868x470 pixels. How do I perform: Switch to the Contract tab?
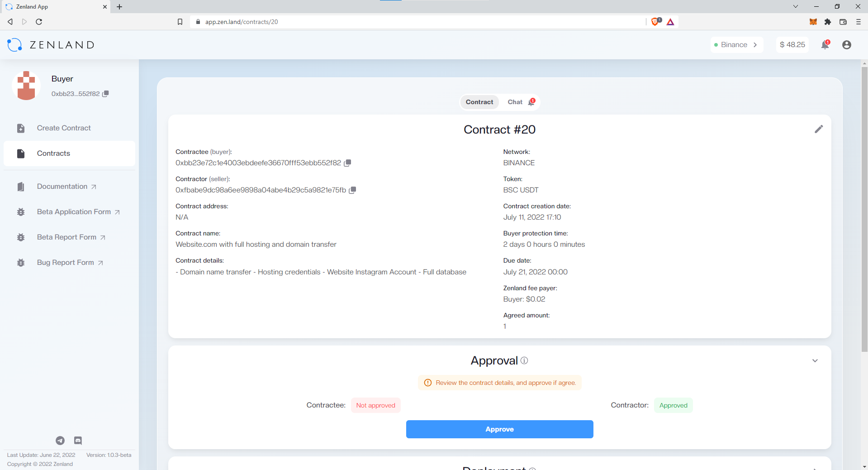pyautogui.click(x=479, y=102)
